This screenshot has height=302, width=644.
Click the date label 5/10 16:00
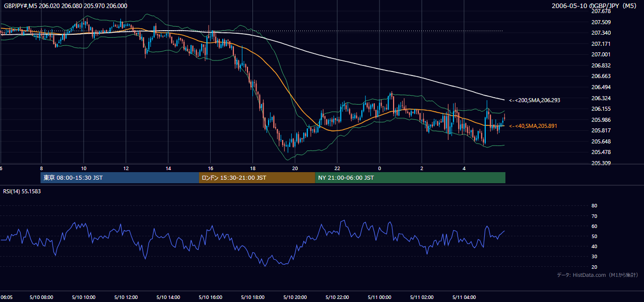click(x=211, y=297)
